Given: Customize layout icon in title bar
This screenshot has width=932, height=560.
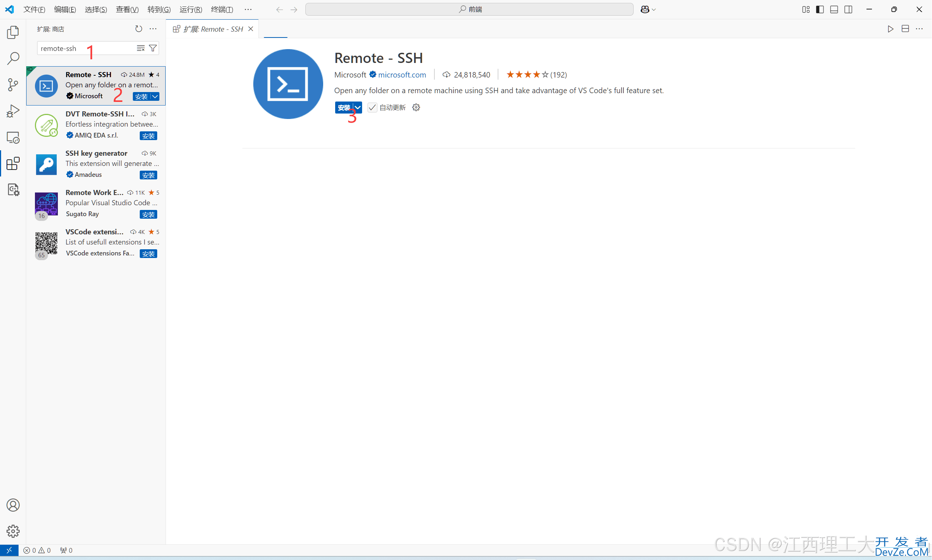Looking at the screenshot, I should (806, 9).
